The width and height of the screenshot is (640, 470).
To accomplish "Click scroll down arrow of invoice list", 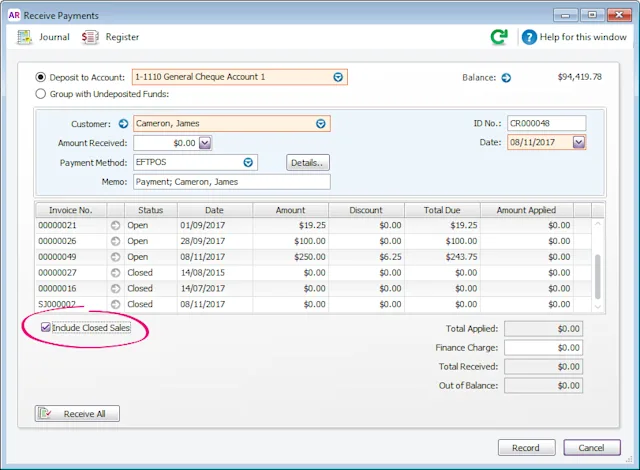I will pos(598,307).
